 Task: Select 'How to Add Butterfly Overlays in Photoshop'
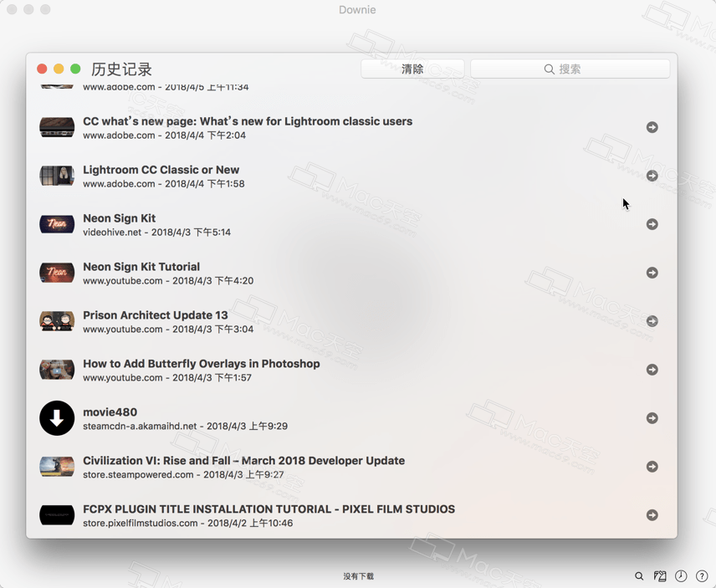[x=202, y=364]
